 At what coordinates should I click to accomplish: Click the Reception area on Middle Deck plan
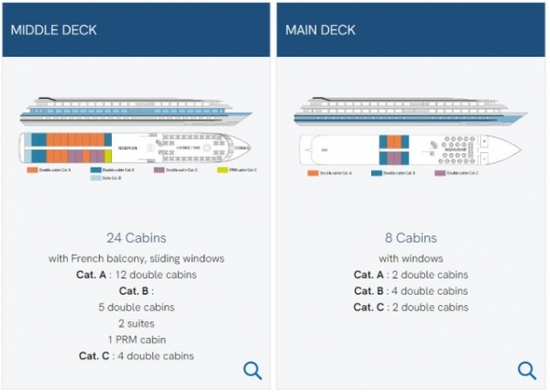[x=127, y=148]
